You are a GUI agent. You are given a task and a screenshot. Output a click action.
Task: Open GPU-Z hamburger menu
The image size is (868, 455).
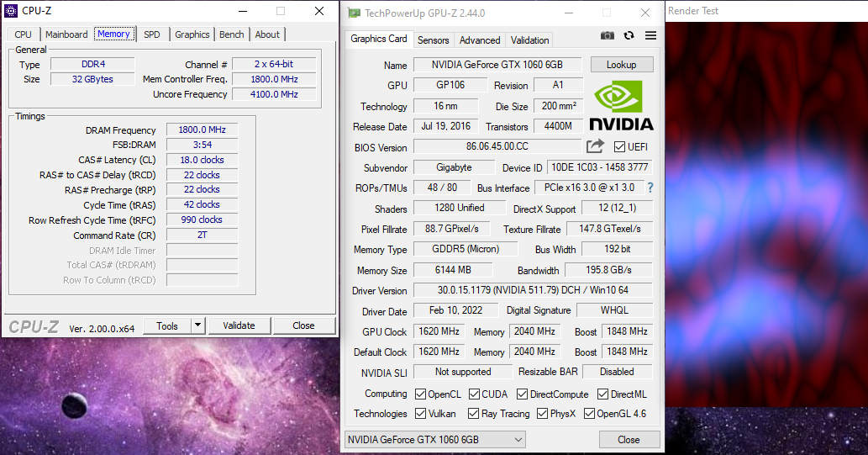coord(651,35)
